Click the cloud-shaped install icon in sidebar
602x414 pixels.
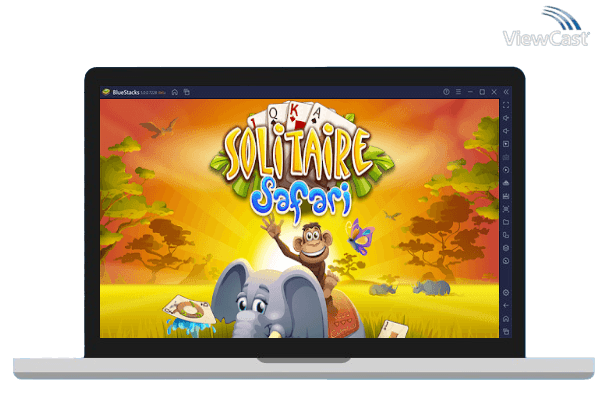tap(506, 183)
